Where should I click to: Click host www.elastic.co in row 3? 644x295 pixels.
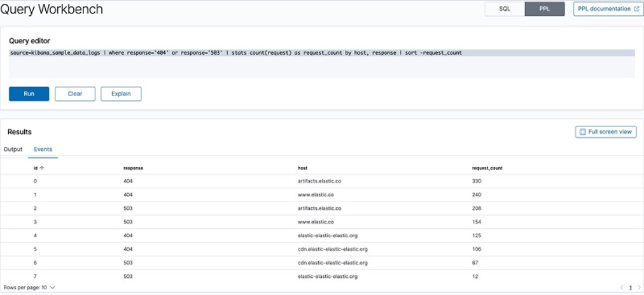pos(316,221)
